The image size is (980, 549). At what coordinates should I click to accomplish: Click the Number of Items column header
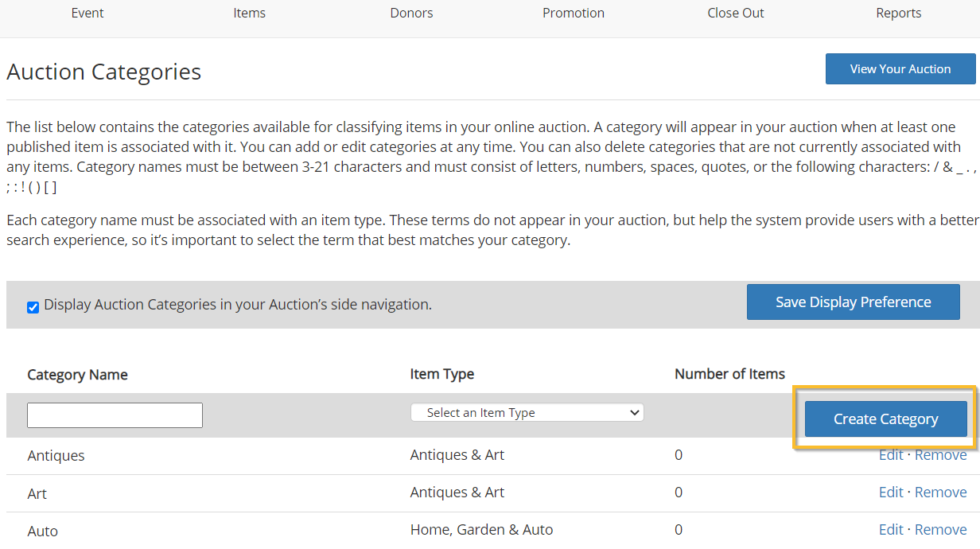point(730,374)
